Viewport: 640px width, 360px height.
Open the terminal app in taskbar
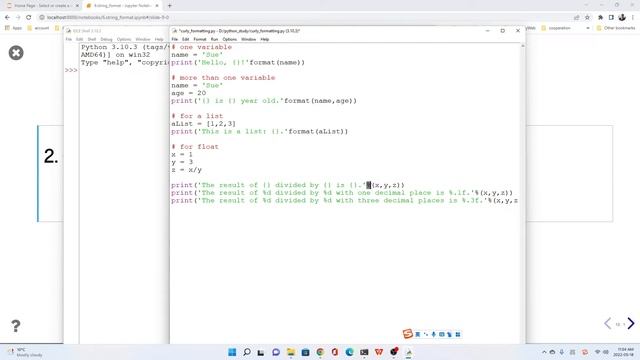(x=364, y=352)
